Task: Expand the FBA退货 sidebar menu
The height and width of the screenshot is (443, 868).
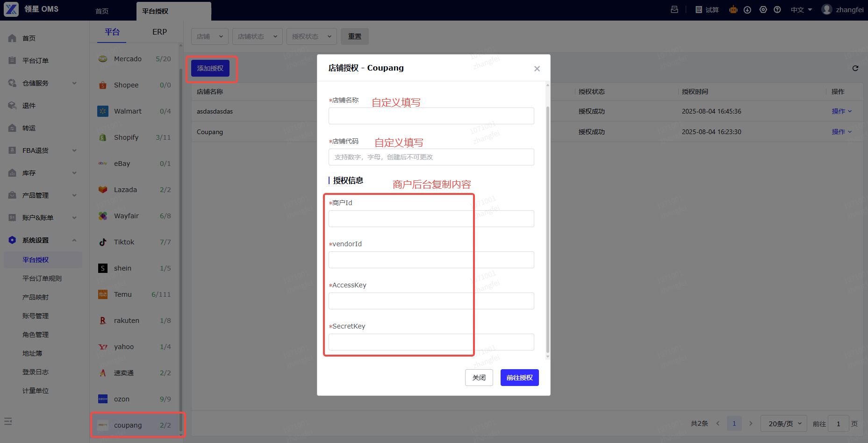Action: pos(42,150)
